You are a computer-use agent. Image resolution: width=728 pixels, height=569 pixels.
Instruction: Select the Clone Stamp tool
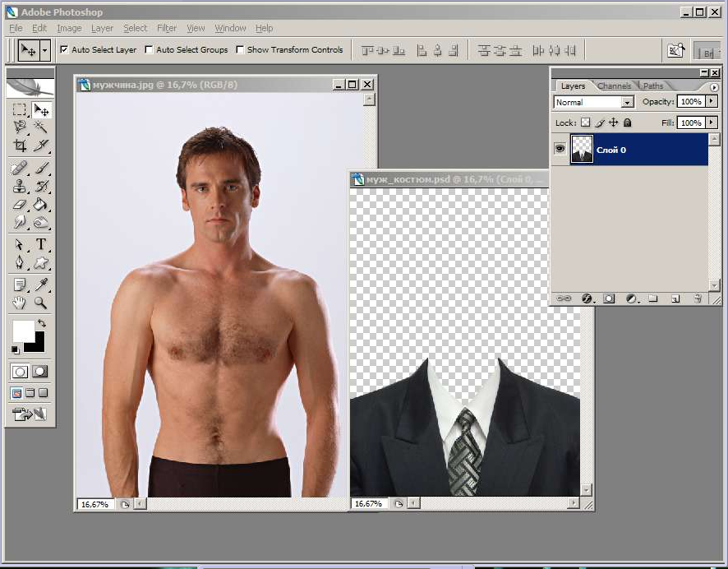[20, 186]
